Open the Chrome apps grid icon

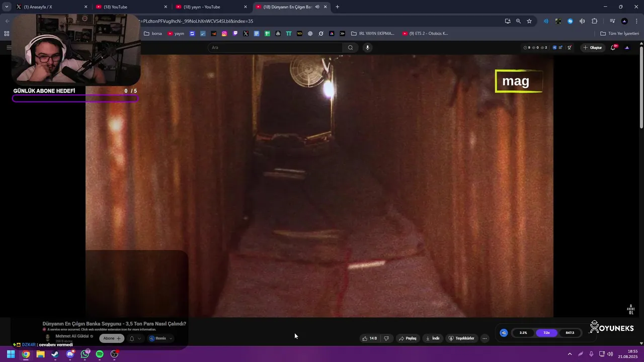click(7, 34)
